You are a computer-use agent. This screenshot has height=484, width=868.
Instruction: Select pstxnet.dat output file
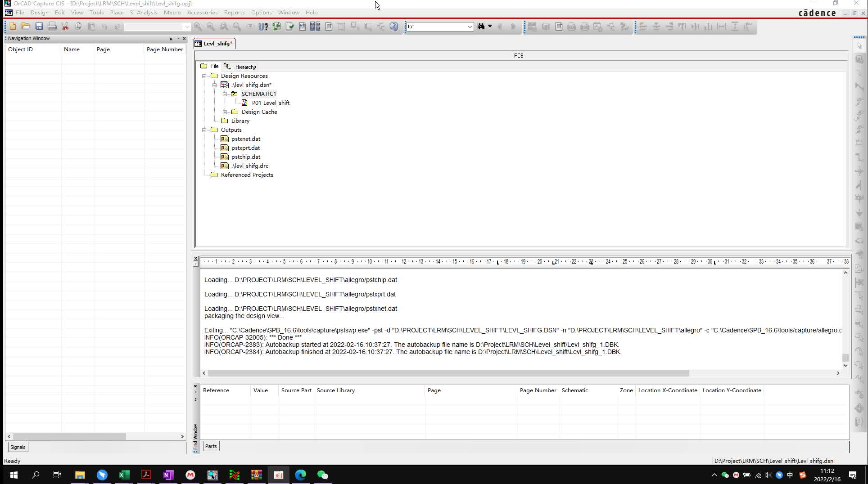click(245, 139)
